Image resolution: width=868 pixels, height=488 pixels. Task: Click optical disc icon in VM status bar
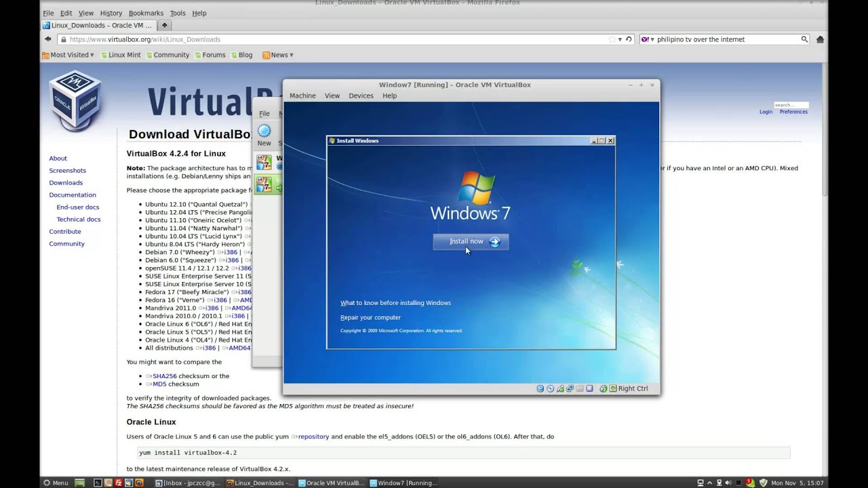(x=550, y=388)
